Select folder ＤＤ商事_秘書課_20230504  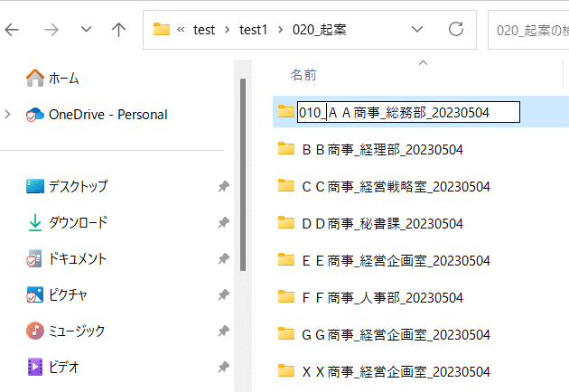coord(382,224)
